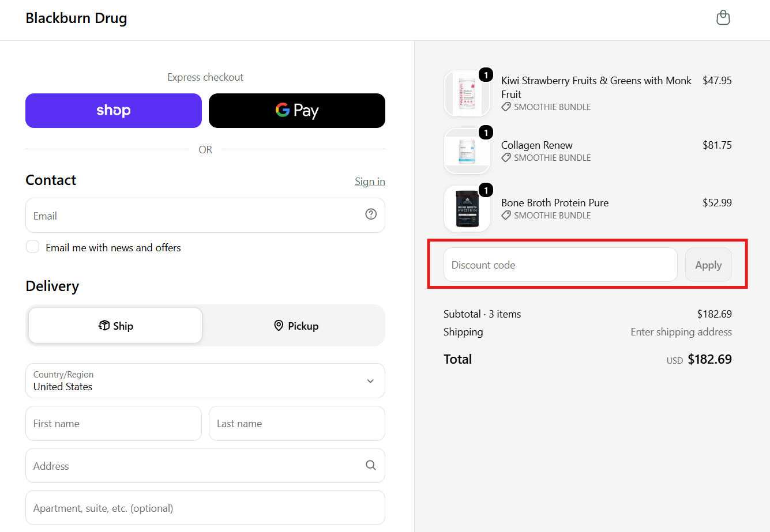
Task: Select the Ship delivery option
Action: click(x=115, y=326)
